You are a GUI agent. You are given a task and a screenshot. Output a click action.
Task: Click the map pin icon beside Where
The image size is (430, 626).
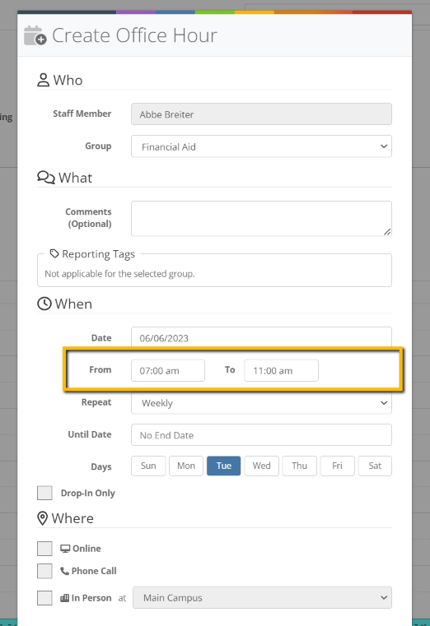click(x=42, y=518)
